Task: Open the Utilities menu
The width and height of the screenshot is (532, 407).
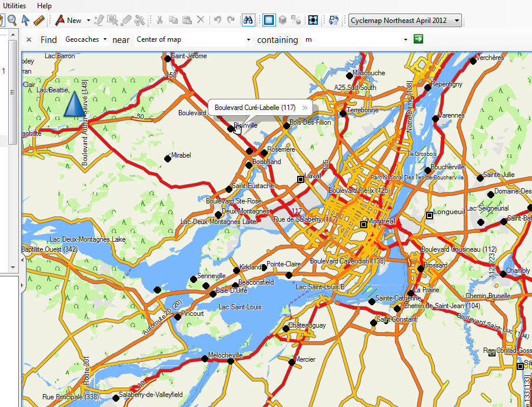Action: pyautogui.click(x=14, y=5)
